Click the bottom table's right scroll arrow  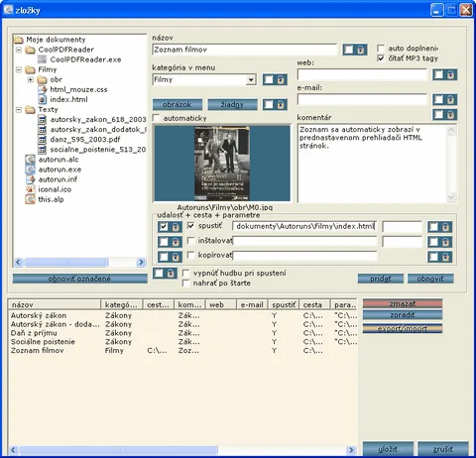[351, 450]
